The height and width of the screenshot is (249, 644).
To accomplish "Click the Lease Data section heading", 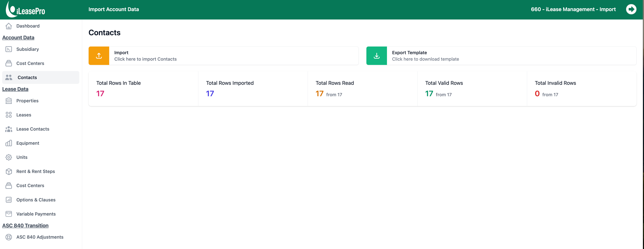I will [x=15, y=89].
